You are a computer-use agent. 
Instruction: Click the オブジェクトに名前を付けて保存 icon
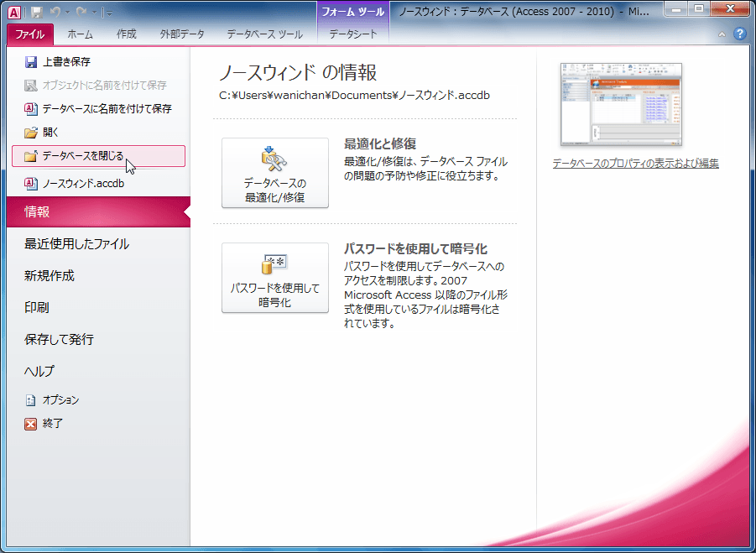tap(31, 86)
